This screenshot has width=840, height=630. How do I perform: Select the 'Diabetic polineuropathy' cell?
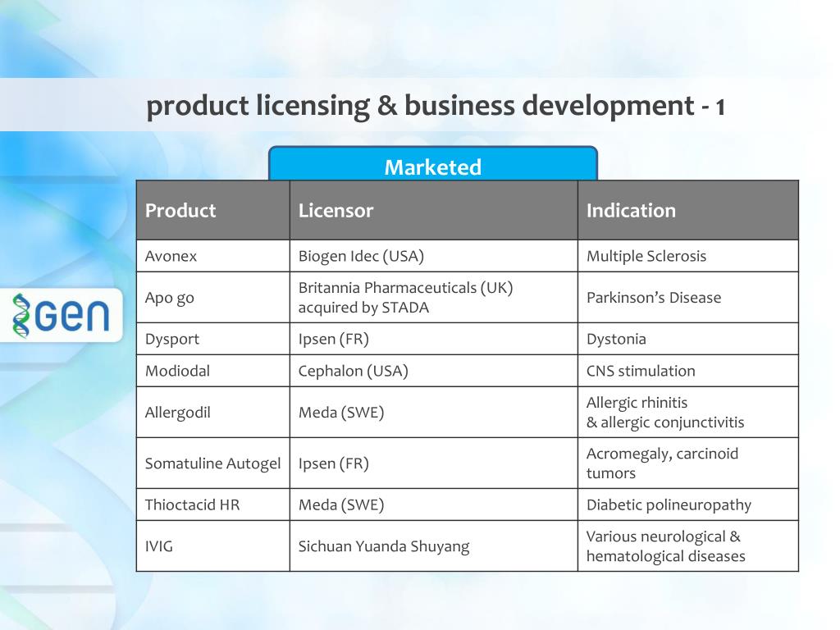688,504
